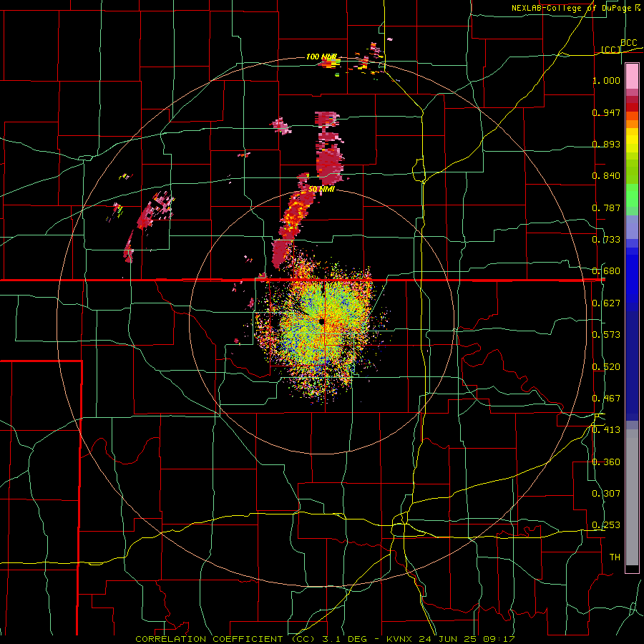This screenshot has width=644, height=644.
Task: Click the TH threshold label
Action: pyautogui.click(x=615, y=557)
